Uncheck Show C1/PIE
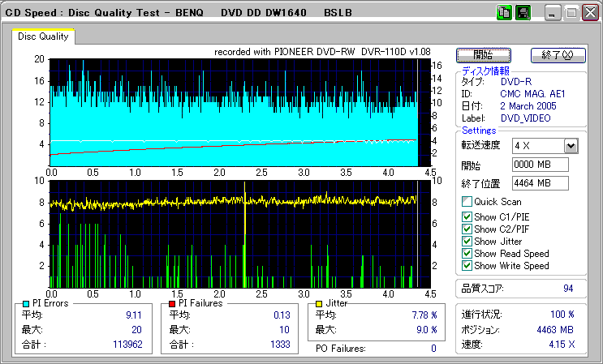The height and width of the screenshot is (364, 603). [467, 216]
